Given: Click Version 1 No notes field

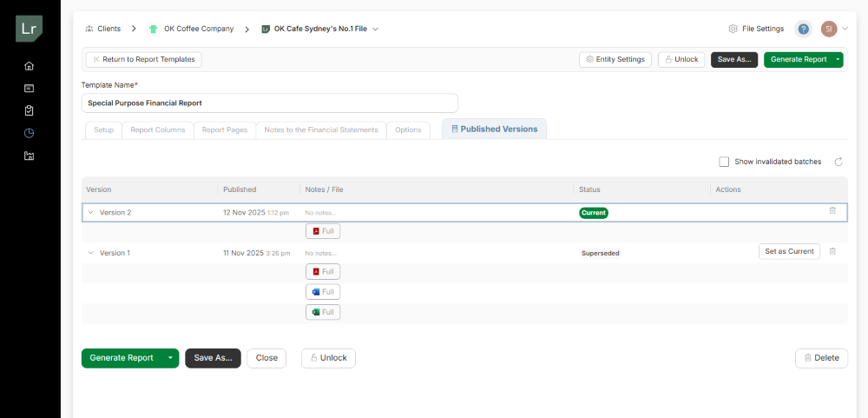Looking at the screenshot, I should 320,254.
